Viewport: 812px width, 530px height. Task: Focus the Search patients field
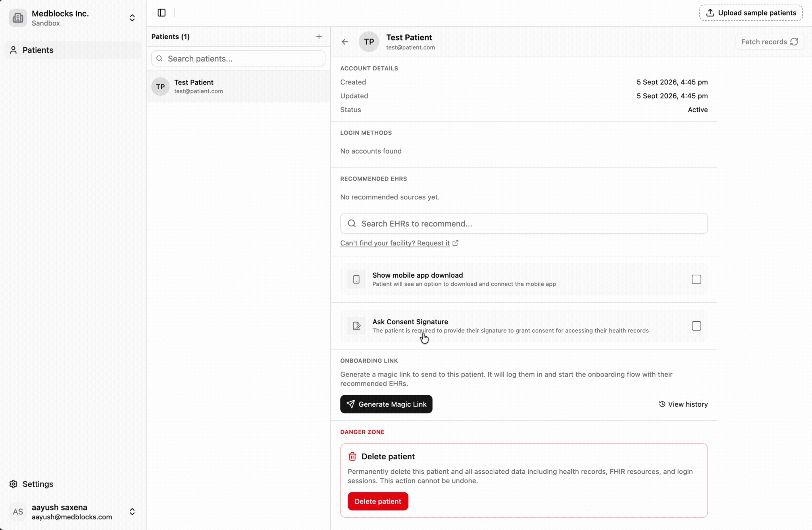point(238,59)
